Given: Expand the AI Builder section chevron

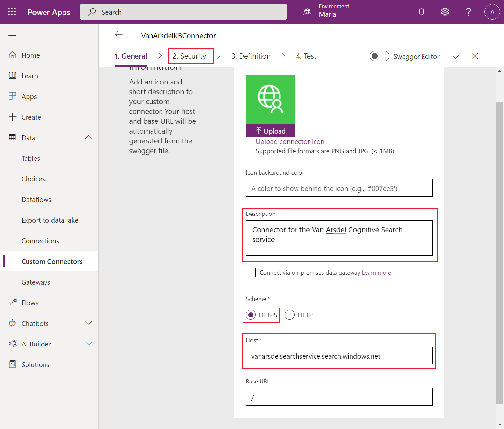Looking at the screenshot, I should coord(89,344).
